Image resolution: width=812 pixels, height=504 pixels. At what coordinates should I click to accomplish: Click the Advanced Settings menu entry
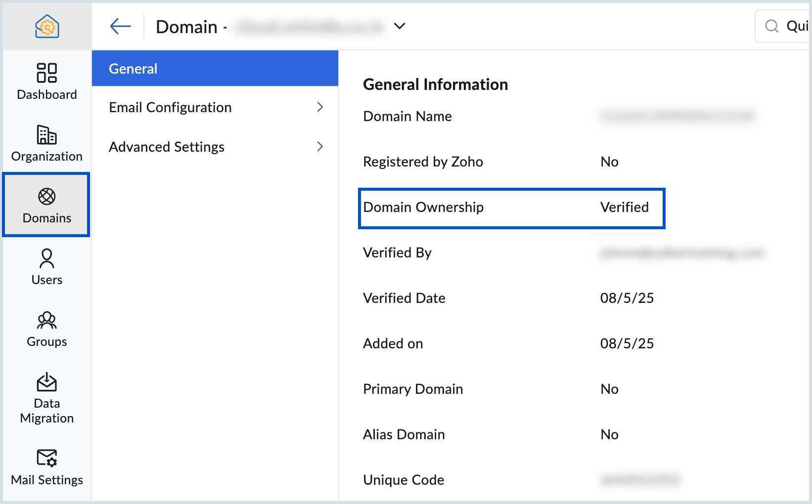pos(167,147)
